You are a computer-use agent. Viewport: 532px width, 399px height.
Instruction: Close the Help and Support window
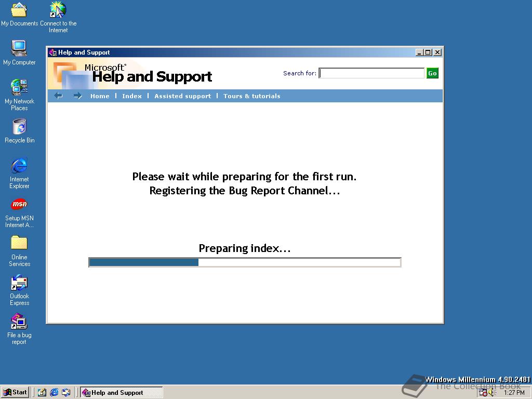click(437, 52)
